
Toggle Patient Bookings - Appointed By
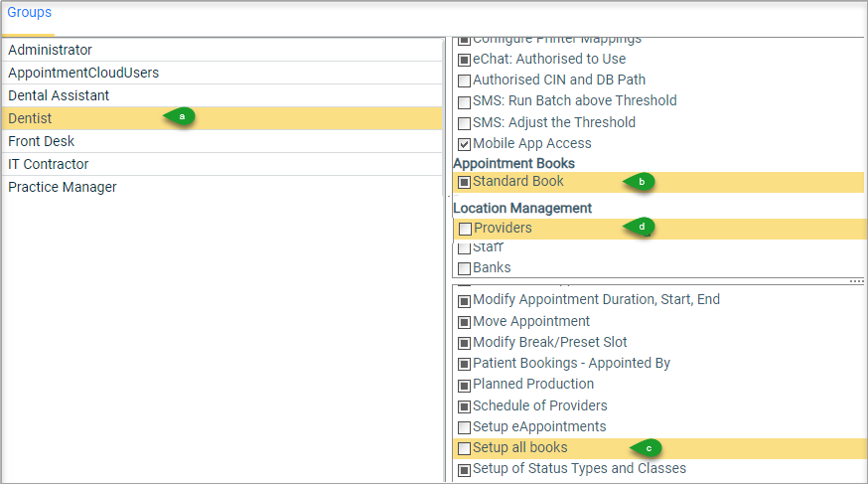(x=465, y=365)
